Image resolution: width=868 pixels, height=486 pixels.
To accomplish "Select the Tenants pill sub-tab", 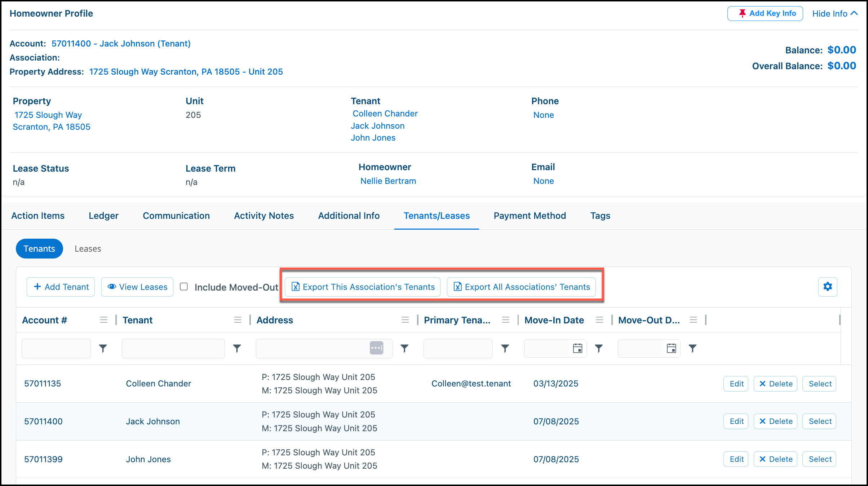I will 39,248.
